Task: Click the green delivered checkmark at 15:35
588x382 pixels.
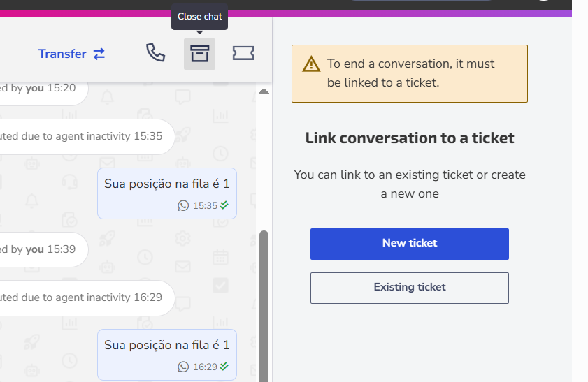Action: pos(224,205)
